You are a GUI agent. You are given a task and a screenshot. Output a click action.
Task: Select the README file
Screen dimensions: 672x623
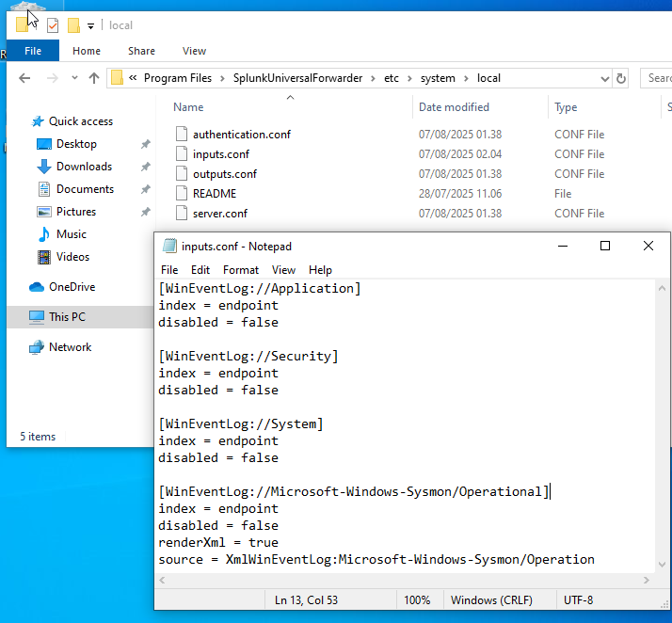click(215, 194)
